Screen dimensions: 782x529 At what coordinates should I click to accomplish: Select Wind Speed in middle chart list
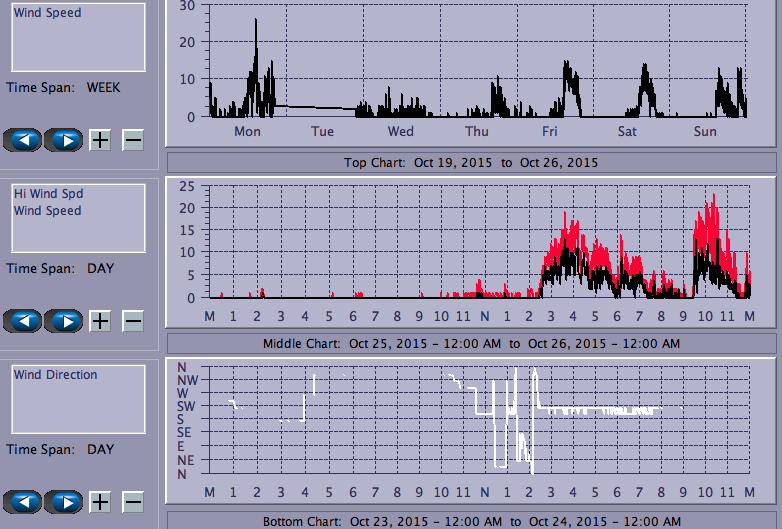click(47, 211)
